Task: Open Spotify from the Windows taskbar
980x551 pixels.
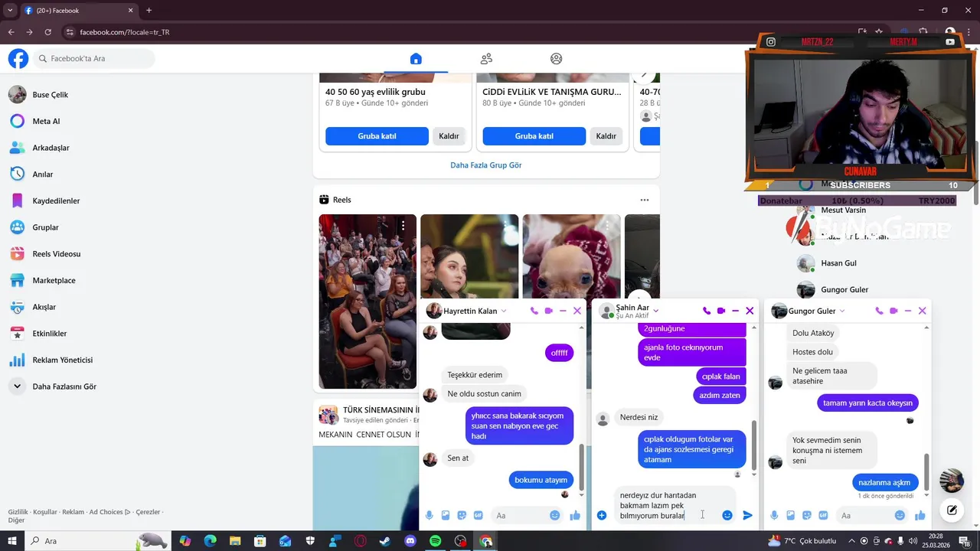Action: [435, 541]
